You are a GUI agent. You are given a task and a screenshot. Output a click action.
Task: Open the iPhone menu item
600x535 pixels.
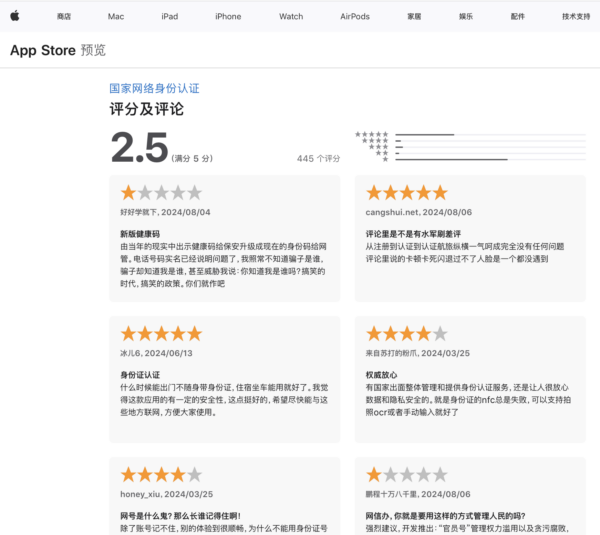tap(228, 16)
